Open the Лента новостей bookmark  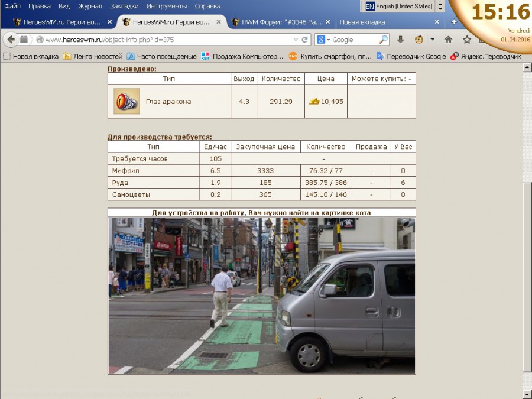(93, 57)
